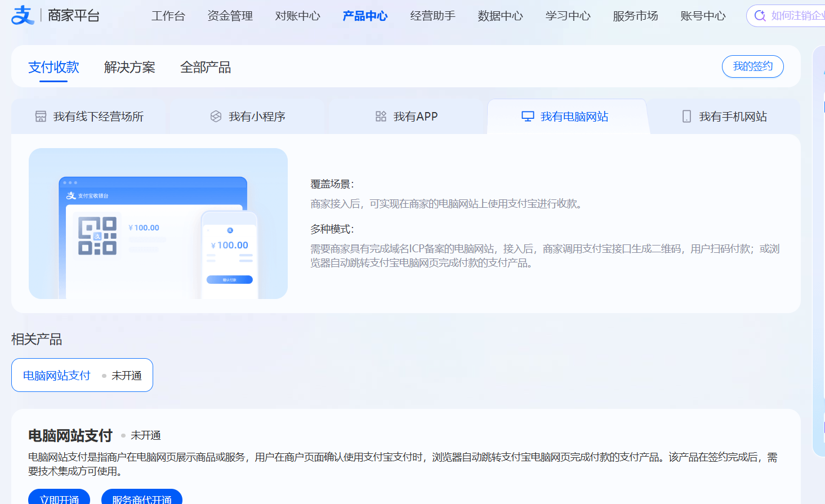
Task: Switch to the 全部产品 tab
Action: (x=206, y=68)
